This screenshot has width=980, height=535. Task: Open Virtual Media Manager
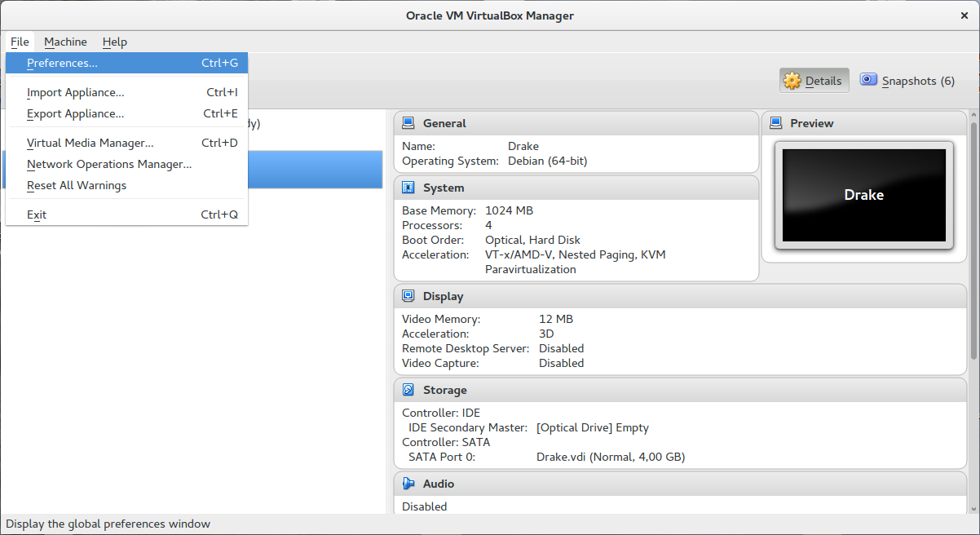[126, 143]
